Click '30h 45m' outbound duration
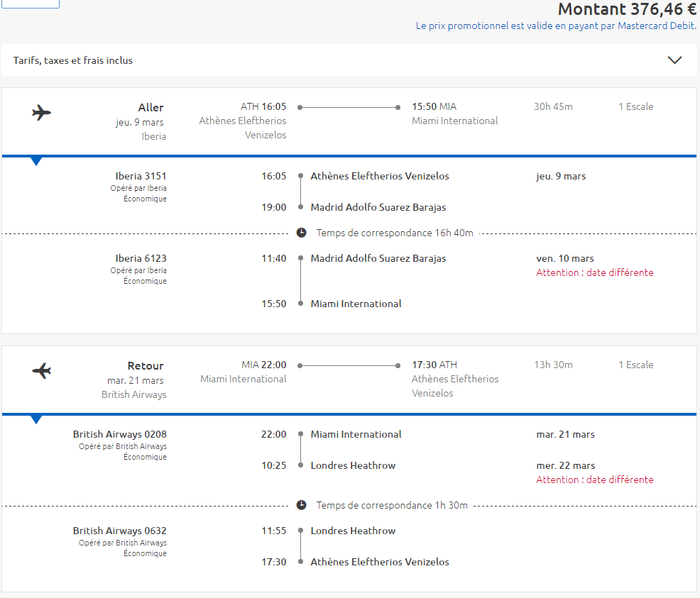The height and width of the screenshot is (598, 700). tap(553, 106)
